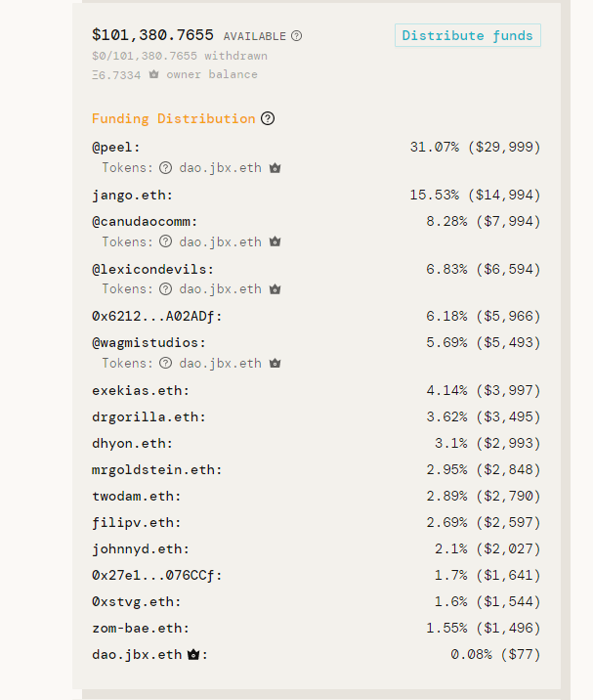
Task: Click crown icon next to dao.jbx.eth 0.08%
Action: [x=193, y=654]
